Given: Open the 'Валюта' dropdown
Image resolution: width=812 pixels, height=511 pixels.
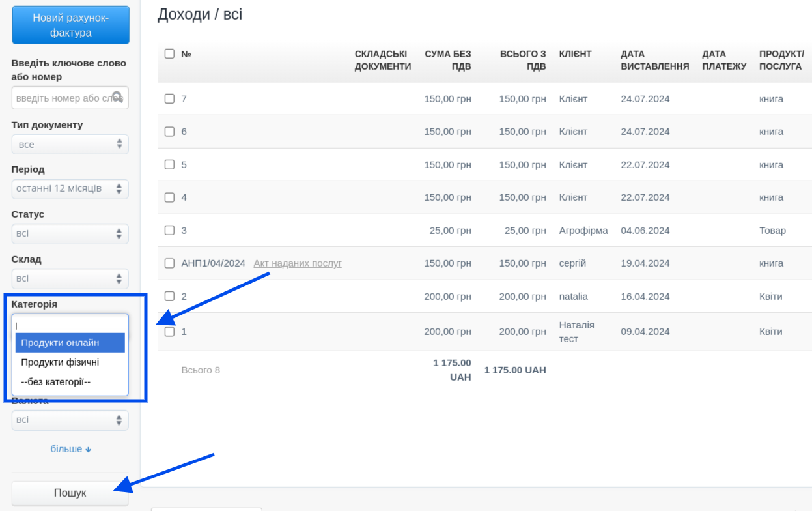Looking at the screenshot, I should tap(70, 420).
